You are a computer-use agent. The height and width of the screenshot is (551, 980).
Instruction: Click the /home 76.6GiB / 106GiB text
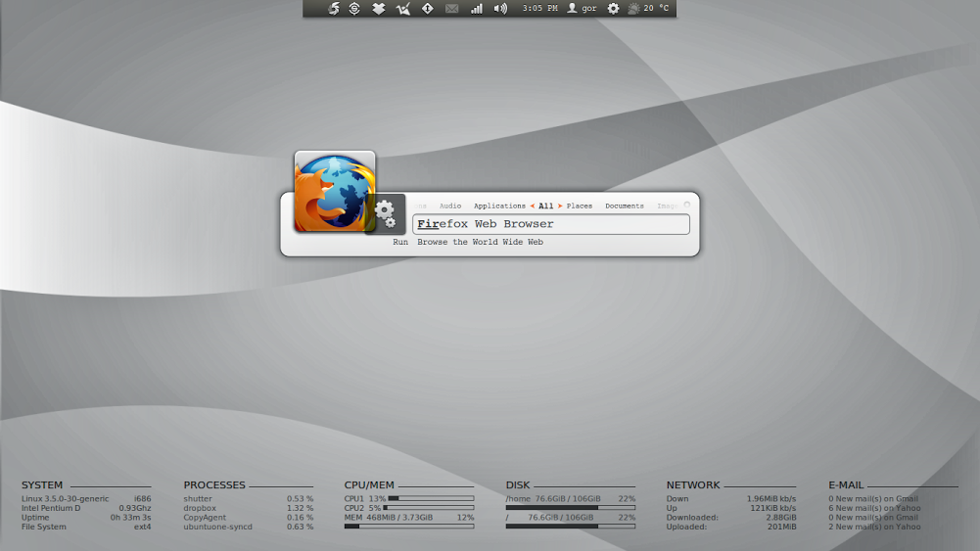(553, 498)
